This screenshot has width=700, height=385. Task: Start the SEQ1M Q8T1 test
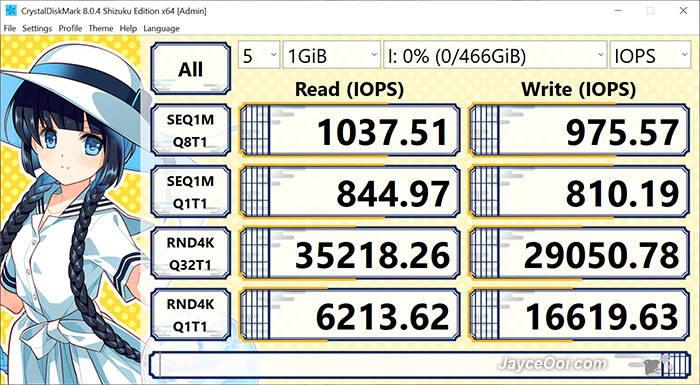click(191, 130)
